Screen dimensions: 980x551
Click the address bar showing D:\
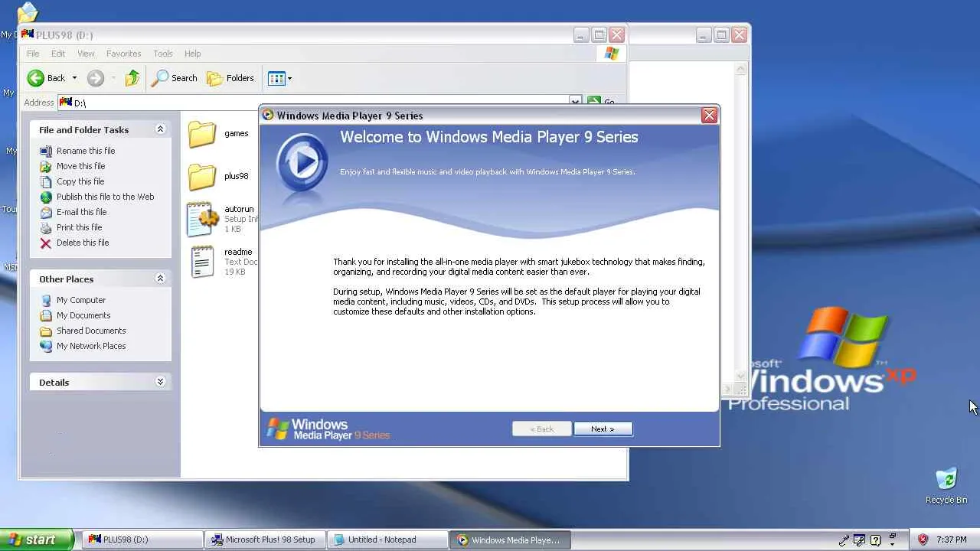(x=318, y=102)
